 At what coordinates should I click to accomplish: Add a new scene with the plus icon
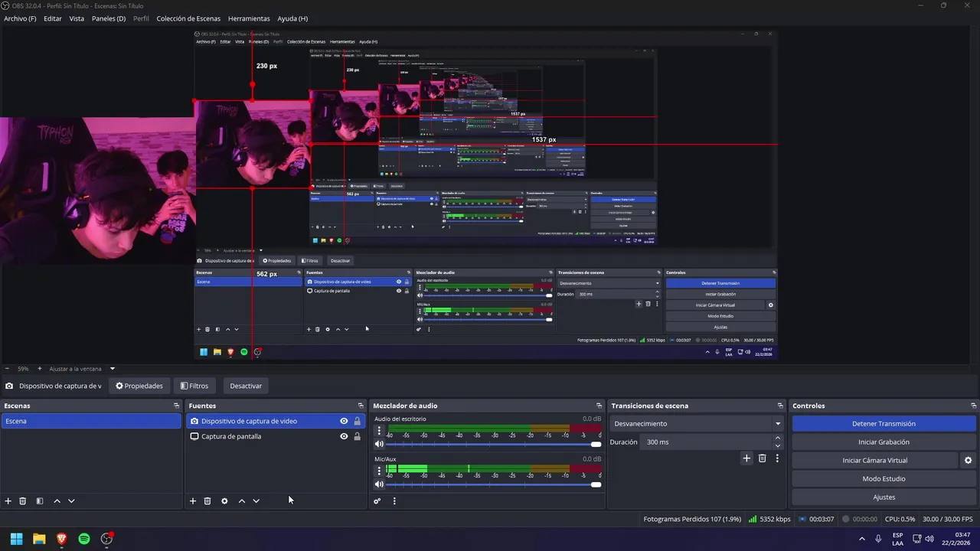(x=8, y=501)
